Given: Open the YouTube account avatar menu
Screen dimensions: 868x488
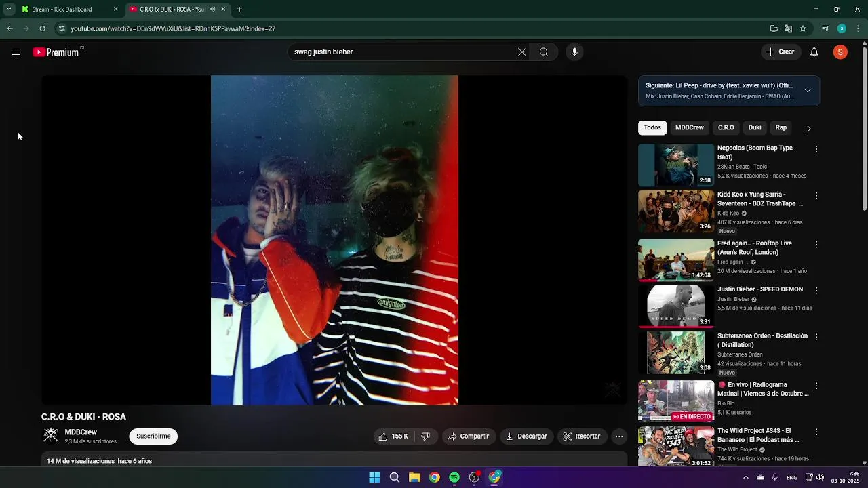Looking at the screenshot, I should click(840, 52).
